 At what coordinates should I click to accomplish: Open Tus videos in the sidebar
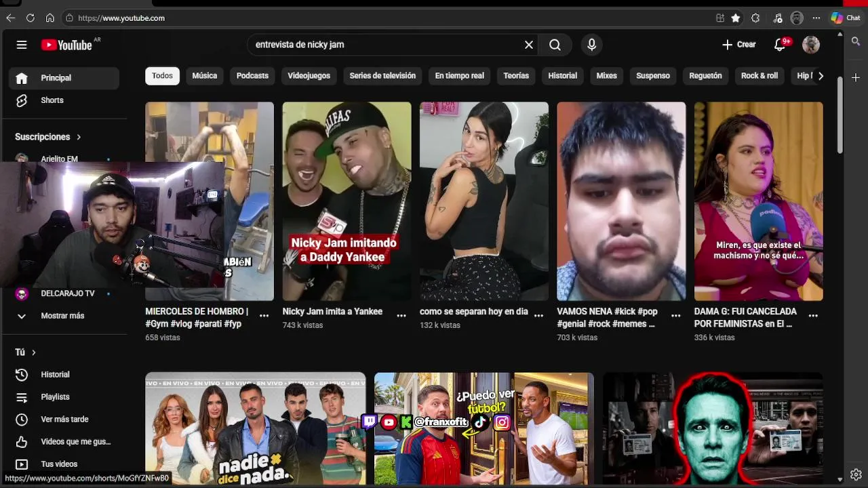tap(64, 464)
